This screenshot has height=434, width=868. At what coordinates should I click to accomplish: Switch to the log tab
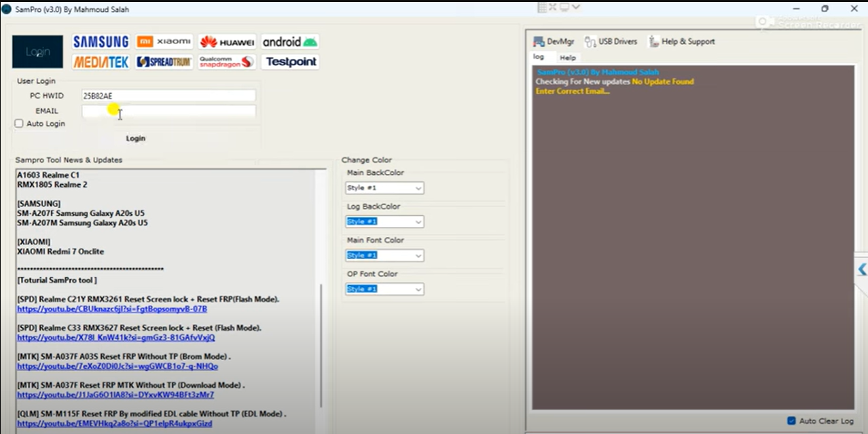539,57
